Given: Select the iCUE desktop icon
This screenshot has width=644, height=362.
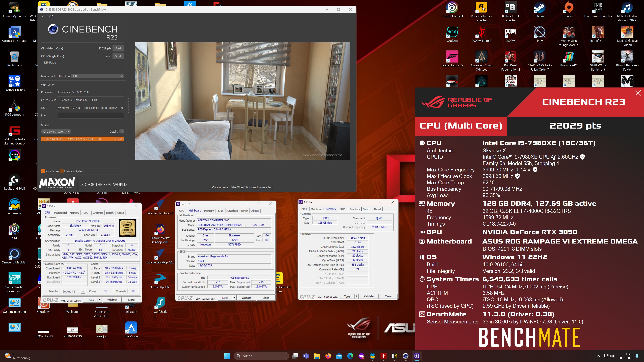Looking at the screenshot, I should point(14,231).
